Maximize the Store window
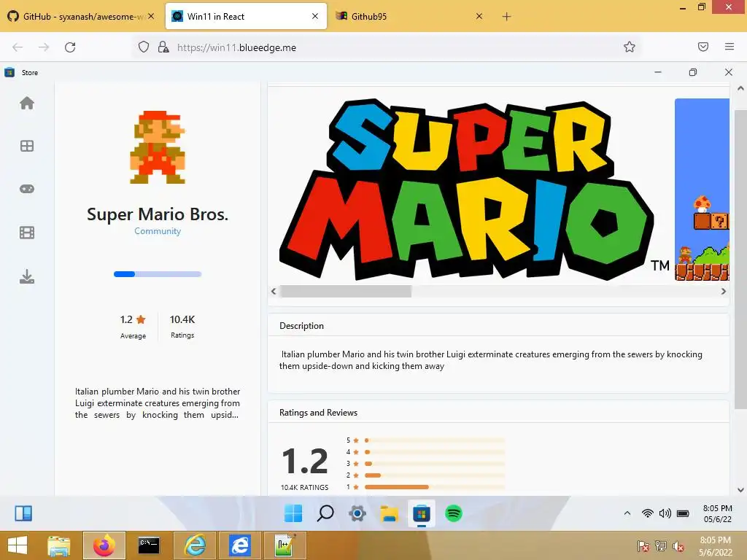The height and width of the screenshot is (560, 747). point(693,72)
